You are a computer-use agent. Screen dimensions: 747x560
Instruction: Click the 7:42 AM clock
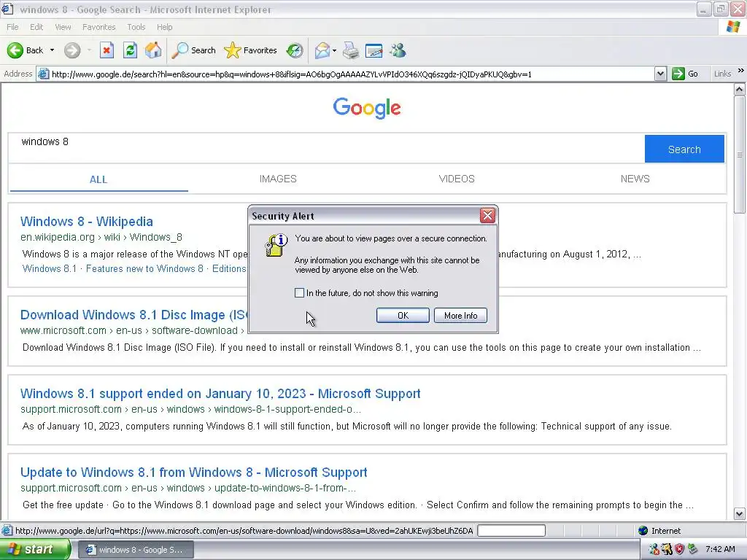coord(720,550)
